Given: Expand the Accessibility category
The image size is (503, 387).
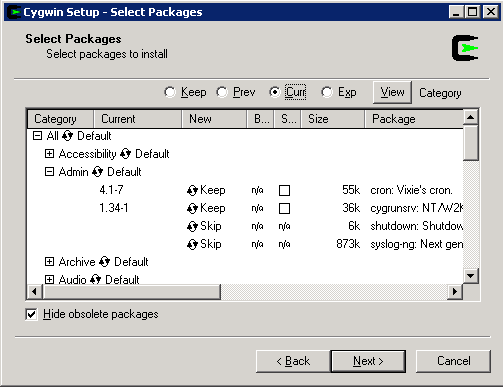Looking at the screenshot, I should tap(49, 154).
